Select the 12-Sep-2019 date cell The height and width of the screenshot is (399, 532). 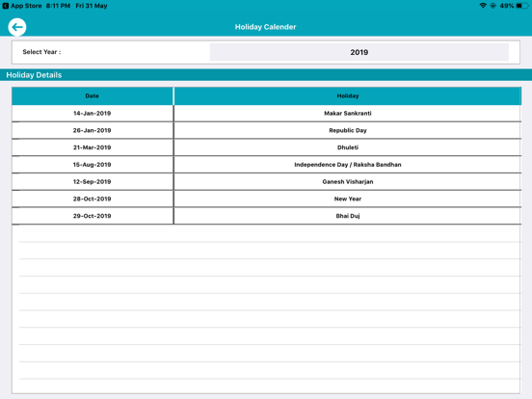click(93, 182)
